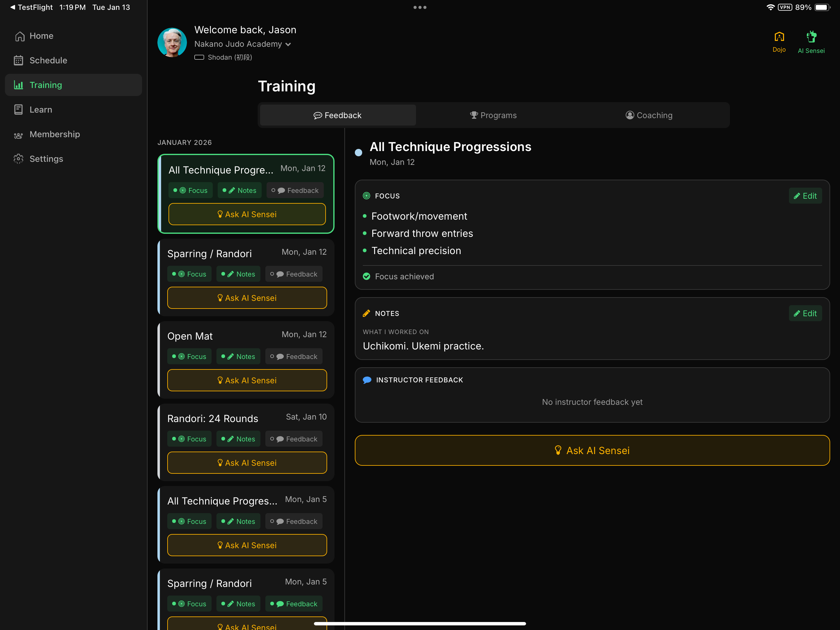Toggle Feedback chip on Sparring / Randori Jan 12
The height and width of the screenshot is (630, 840).
[x=294, y=274]
